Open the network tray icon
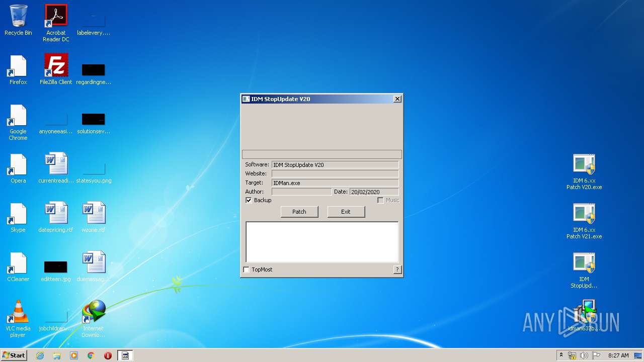Image resolution: width=644 pixels, height=362 pixels. 572,355
